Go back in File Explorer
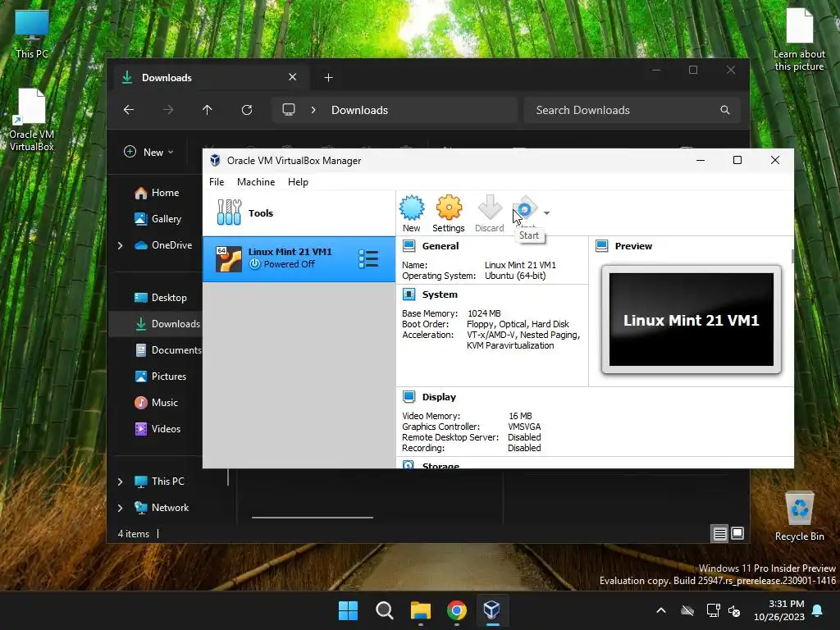 [129, 110]
